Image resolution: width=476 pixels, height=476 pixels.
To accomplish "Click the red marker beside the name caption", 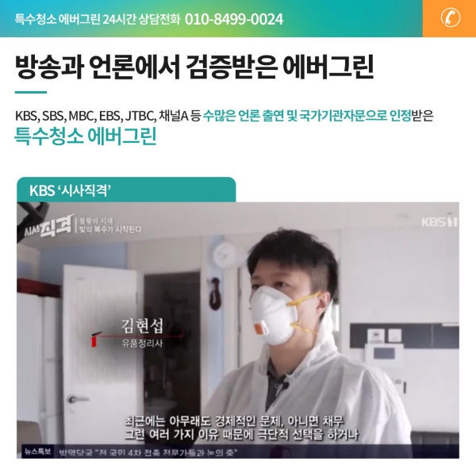I will 94,340.
